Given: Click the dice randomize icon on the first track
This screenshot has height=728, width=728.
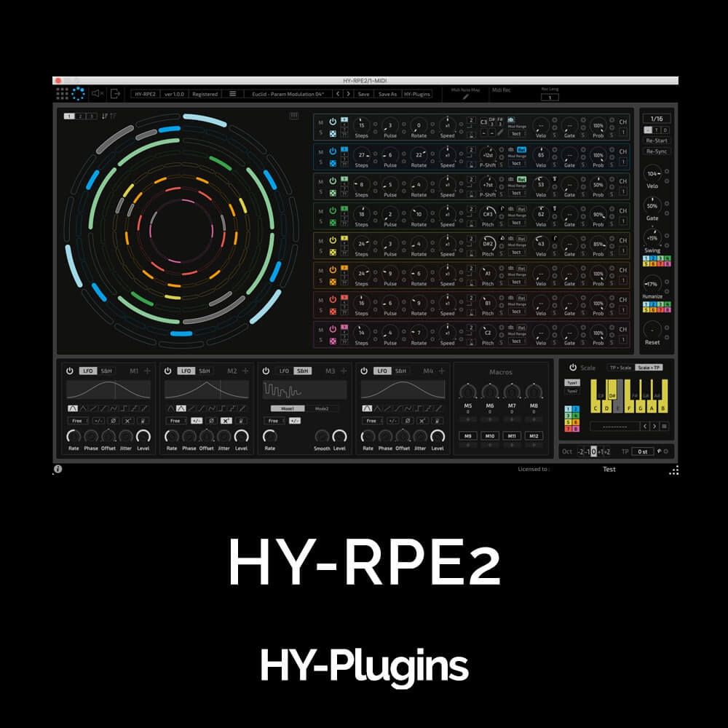Looking at the screenshot, I should (333, 132).
